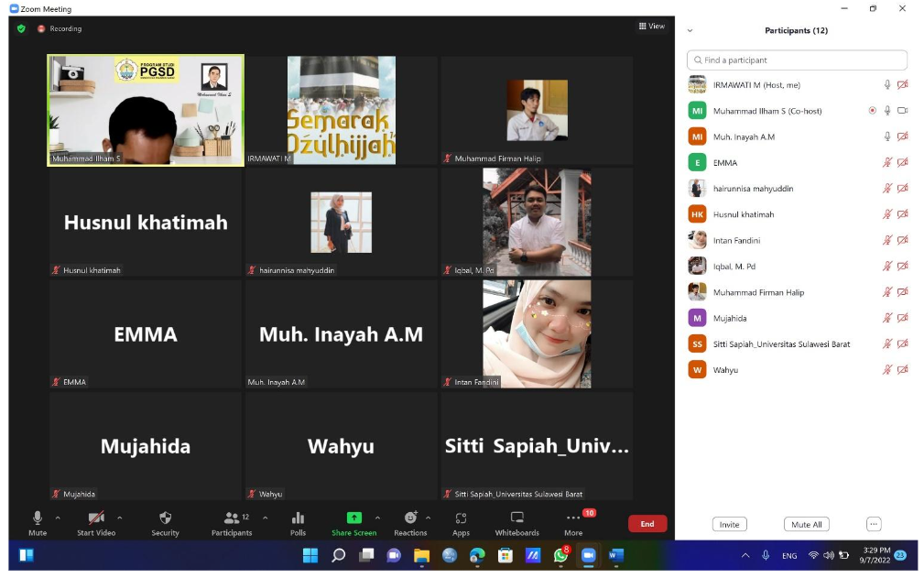Viewport: 924px width, 578px height.
Task: Open the clock showing 3:29 PM
Action: (x=875, y=555)
